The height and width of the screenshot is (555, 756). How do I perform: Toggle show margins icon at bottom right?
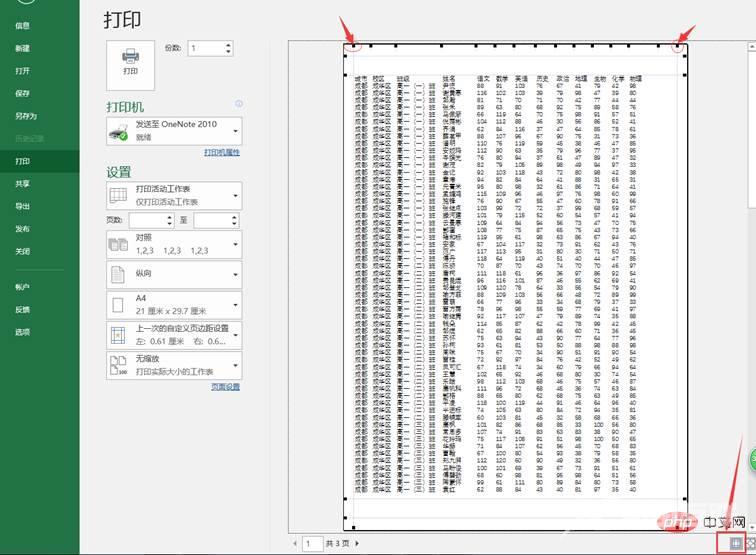tap(736, 542)
